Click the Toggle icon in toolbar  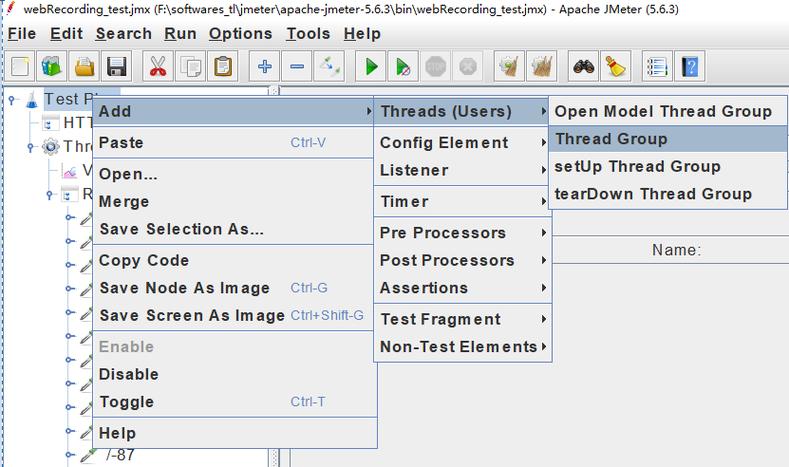tap(329, 67)
